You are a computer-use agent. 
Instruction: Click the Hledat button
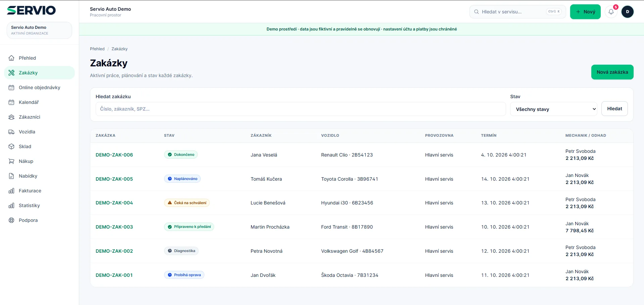tap(614, 109)
